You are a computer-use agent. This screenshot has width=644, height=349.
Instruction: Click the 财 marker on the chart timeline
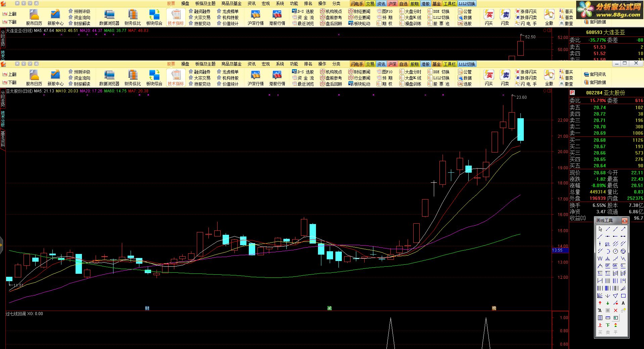click(x=147, y=308)
